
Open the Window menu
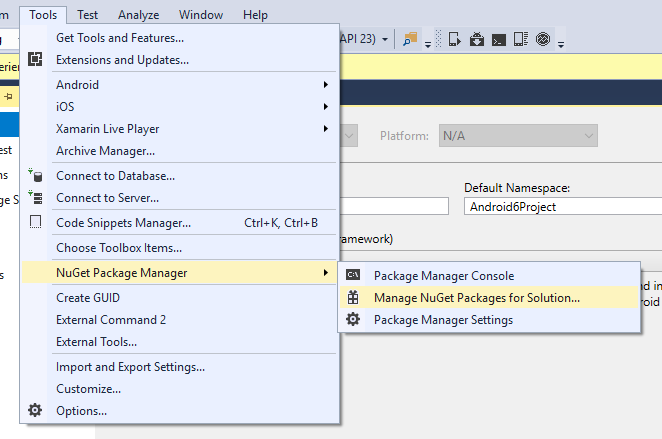tap(201, 15)
